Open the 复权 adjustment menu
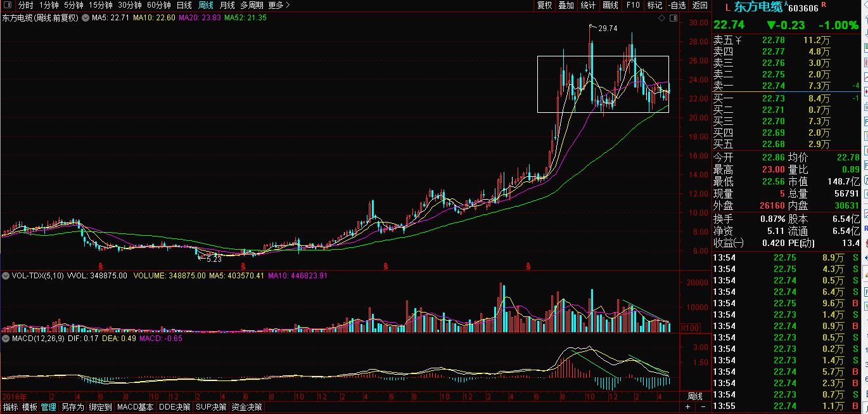The height and width of the screenshot is (414, 868). point(544,5)
